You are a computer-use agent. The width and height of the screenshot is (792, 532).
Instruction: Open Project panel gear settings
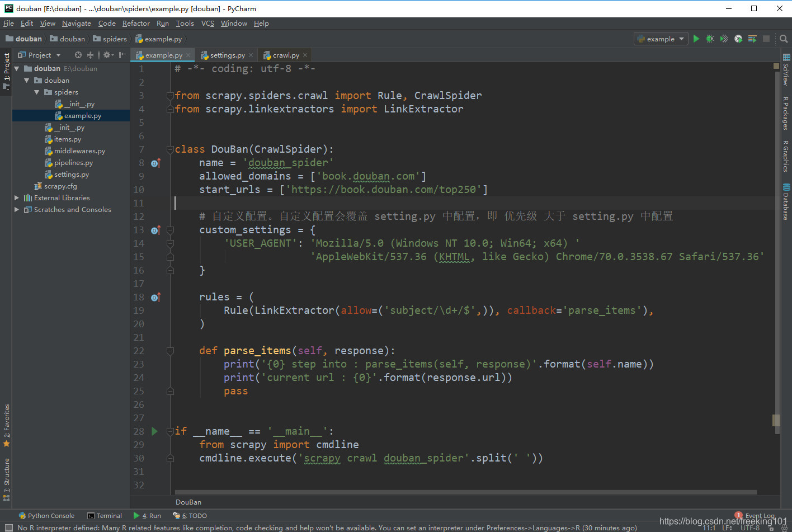pos(108,55)
